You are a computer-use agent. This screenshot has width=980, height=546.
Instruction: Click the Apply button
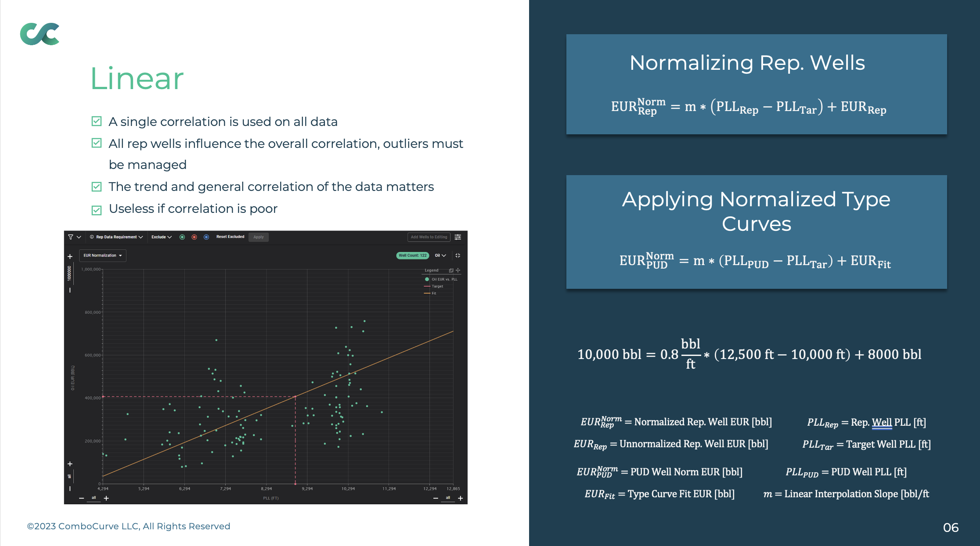[x=258, y=237]
